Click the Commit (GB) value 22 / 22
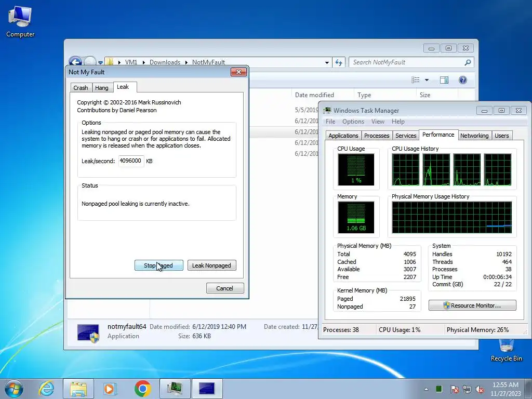The height and width of the screenshot is (399, 532). tap(503, 284)
